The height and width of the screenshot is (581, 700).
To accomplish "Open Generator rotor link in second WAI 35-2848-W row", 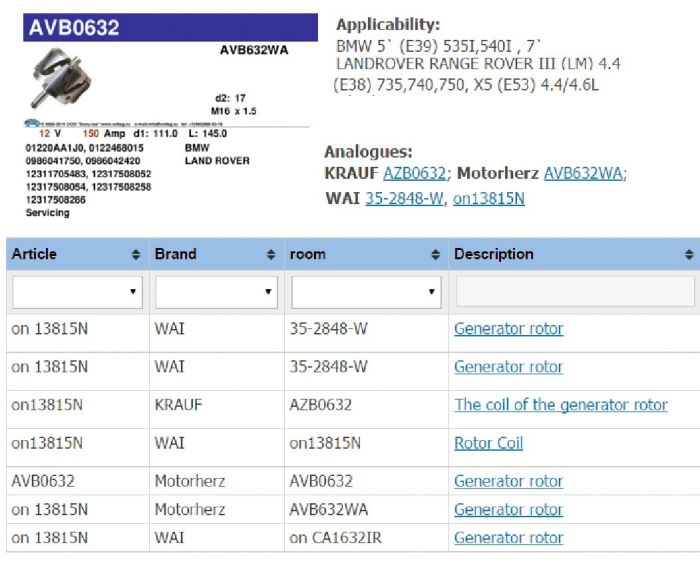I will coord(508,367).
